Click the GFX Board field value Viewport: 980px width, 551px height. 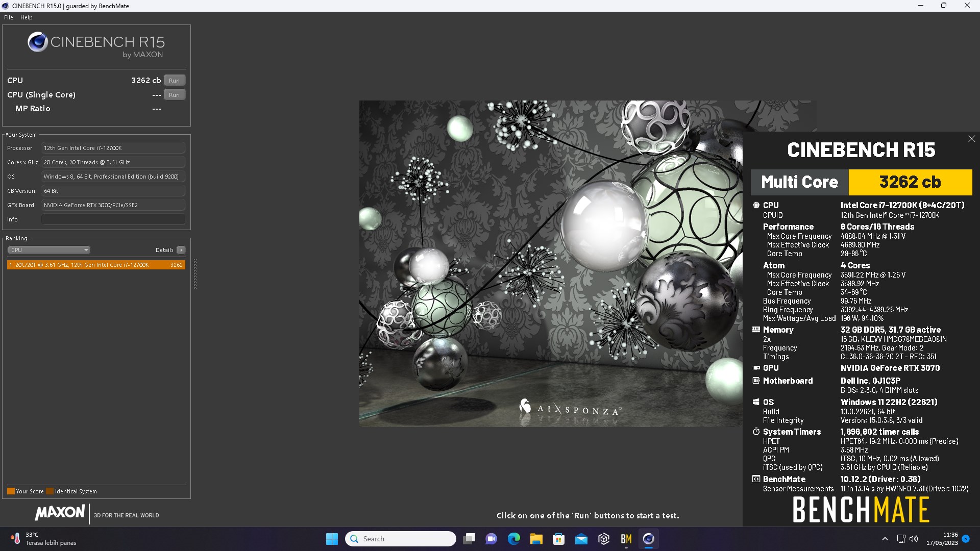[113, 205]
